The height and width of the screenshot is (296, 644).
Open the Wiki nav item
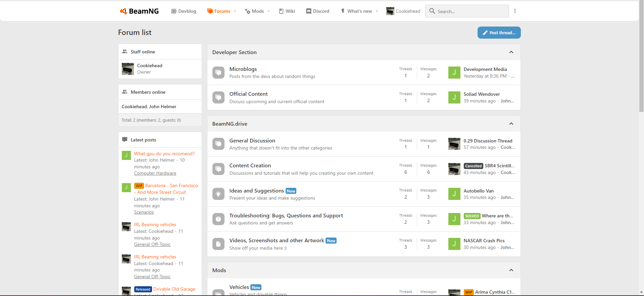click(287, 11)
